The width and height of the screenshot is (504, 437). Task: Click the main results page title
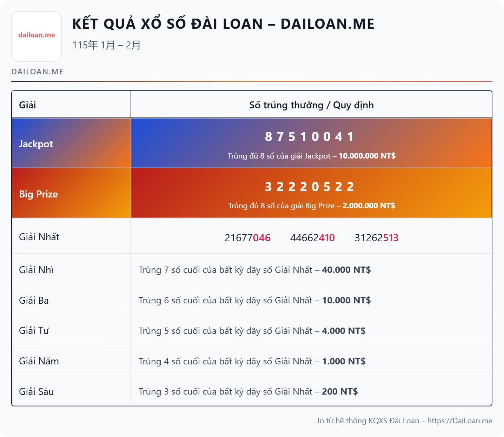point(223,24)
